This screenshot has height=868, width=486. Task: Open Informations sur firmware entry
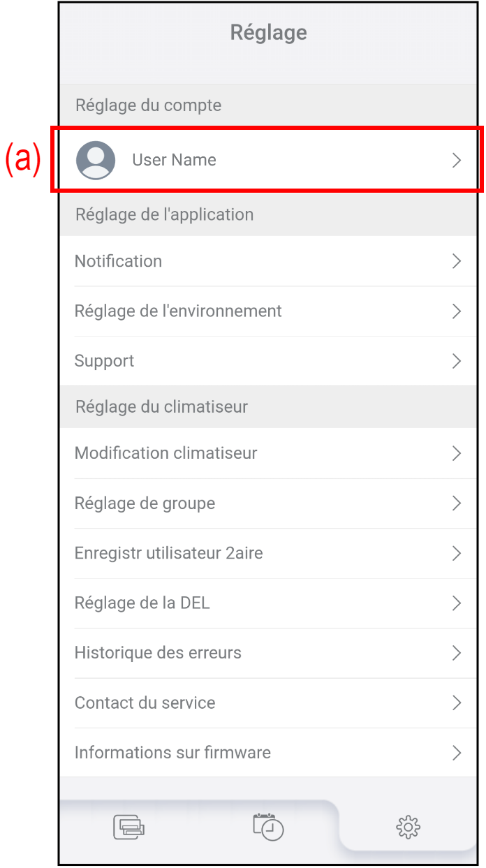pyautogui.click(x=172, y=753)
